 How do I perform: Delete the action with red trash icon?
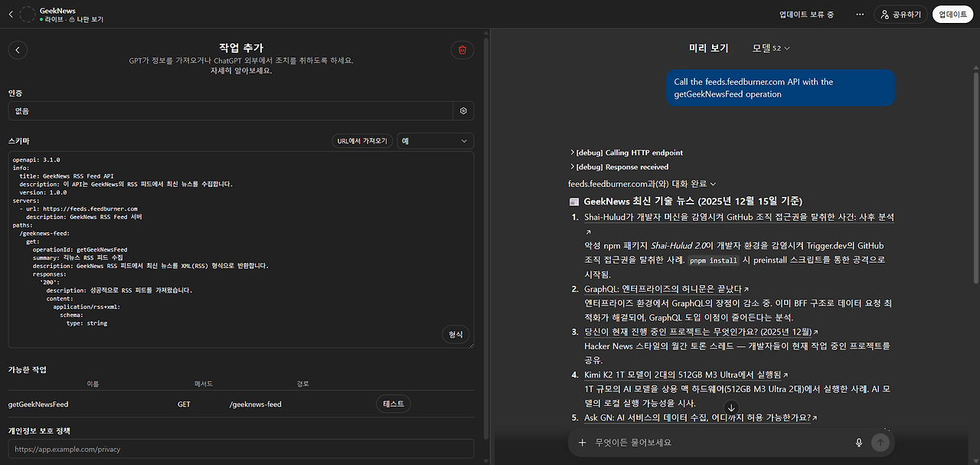click(x=462, y=50)
